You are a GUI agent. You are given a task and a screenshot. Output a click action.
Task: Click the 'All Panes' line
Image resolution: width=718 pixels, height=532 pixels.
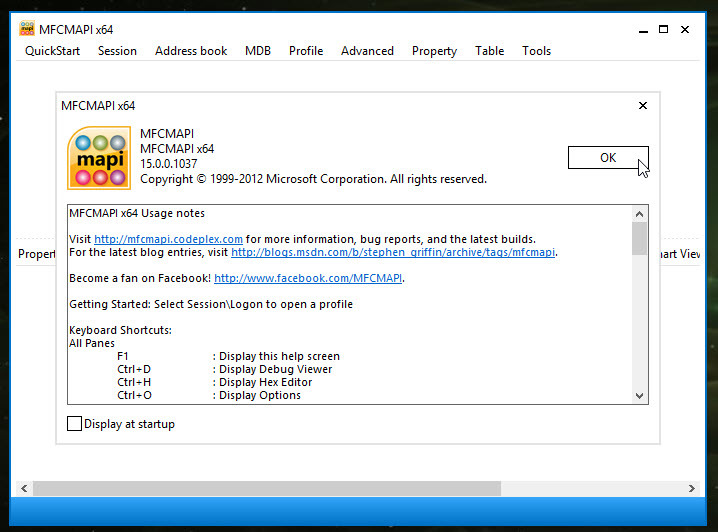(x=92, y=343)
